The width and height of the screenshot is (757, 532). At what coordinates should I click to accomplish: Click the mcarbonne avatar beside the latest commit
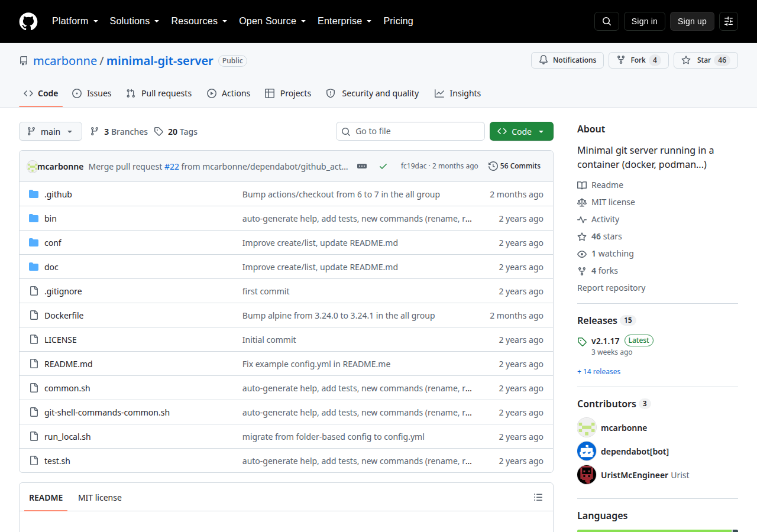(33, 167)
